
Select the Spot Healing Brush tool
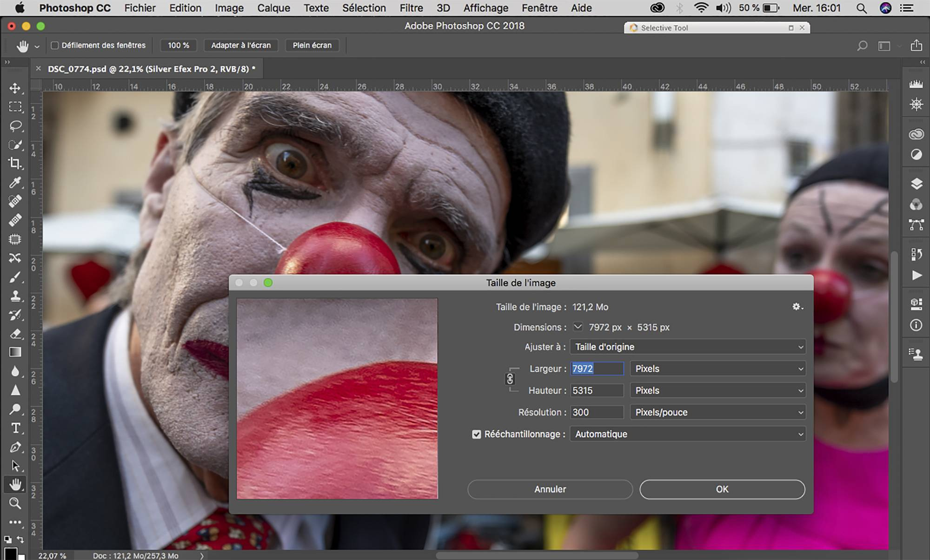[x=15, y=201]
